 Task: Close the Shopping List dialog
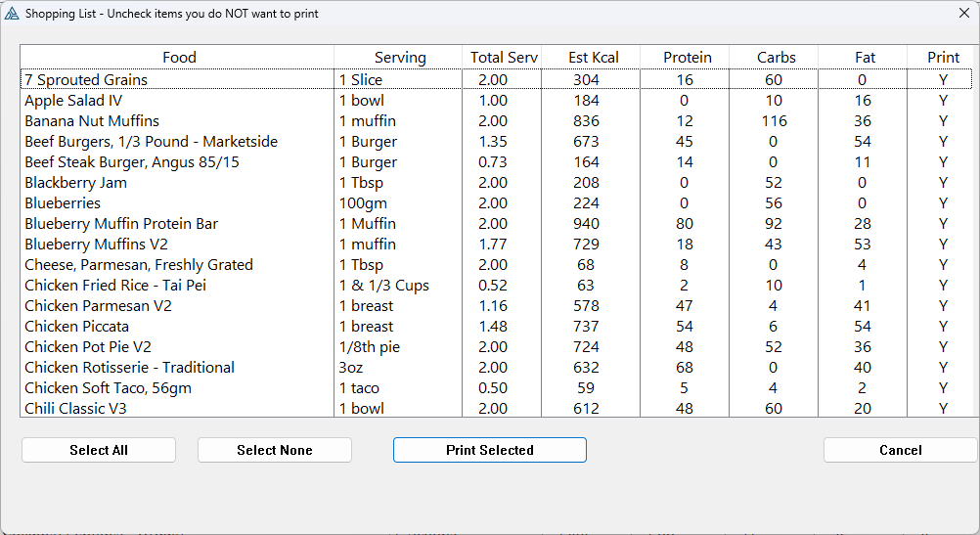click(x=962, y=14)
